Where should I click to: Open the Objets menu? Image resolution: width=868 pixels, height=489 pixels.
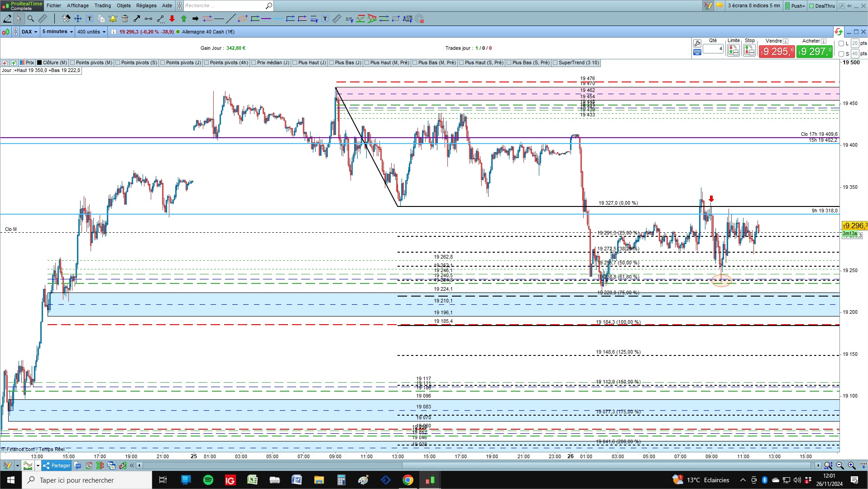pyautogui.click(x=124, y=6)
